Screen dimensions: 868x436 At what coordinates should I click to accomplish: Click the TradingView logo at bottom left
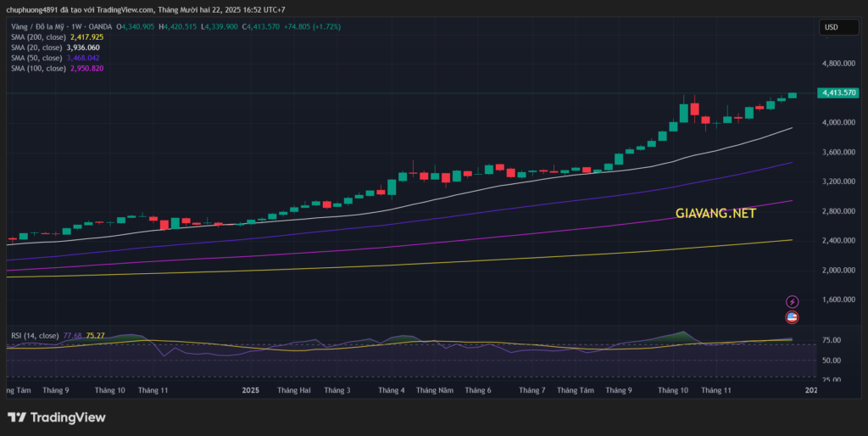pyautogui.click(x=57, y=417)
